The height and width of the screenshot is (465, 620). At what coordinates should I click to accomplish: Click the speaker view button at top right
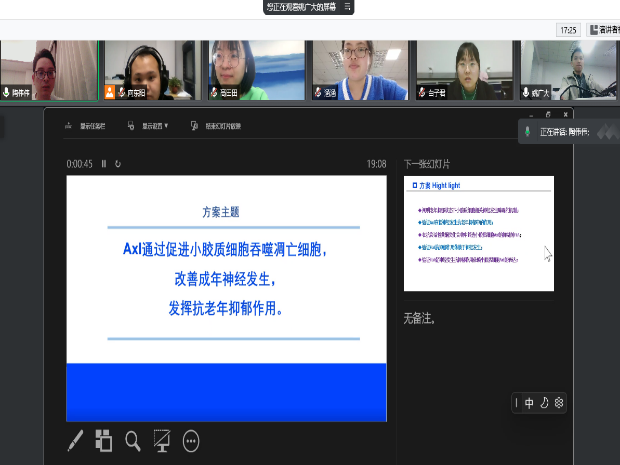point(601,30)
